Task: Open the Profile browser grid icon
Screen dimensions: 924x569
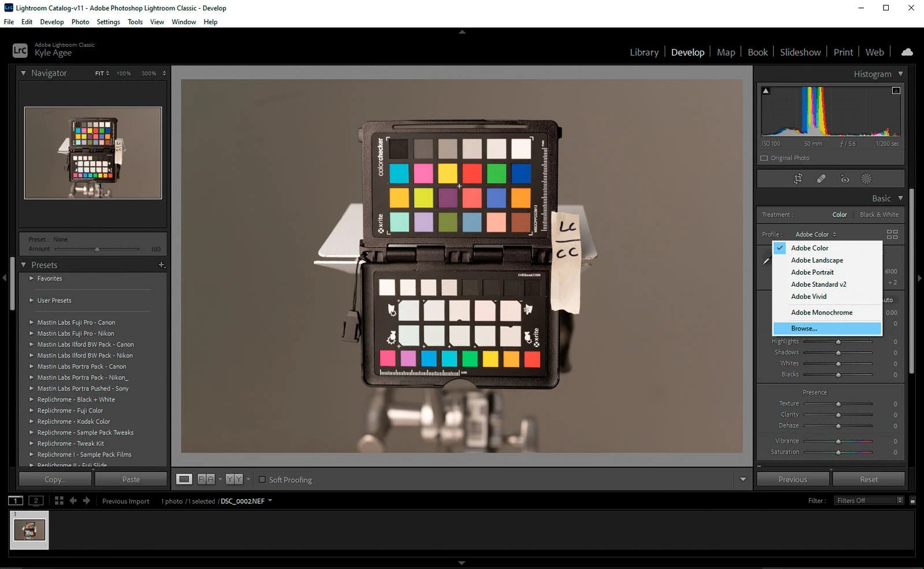Action: click(x=892, y=234)
